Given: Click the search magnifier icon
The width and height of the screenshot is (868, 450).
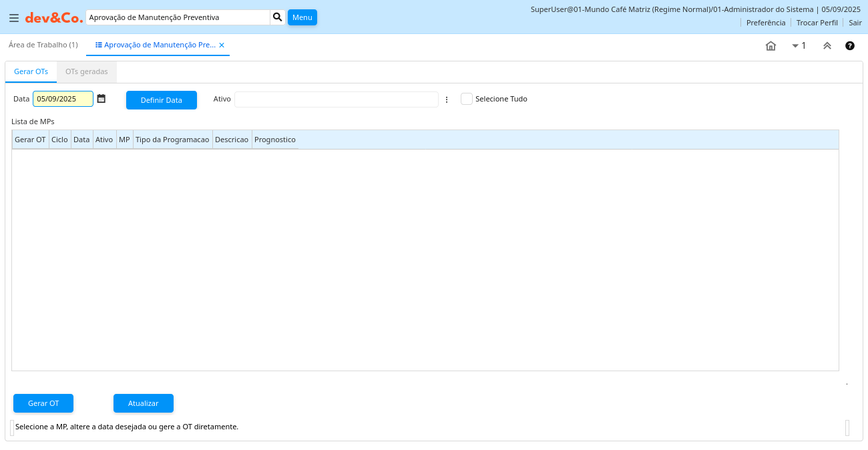Looking at the screenshot, I should (278, 17).
